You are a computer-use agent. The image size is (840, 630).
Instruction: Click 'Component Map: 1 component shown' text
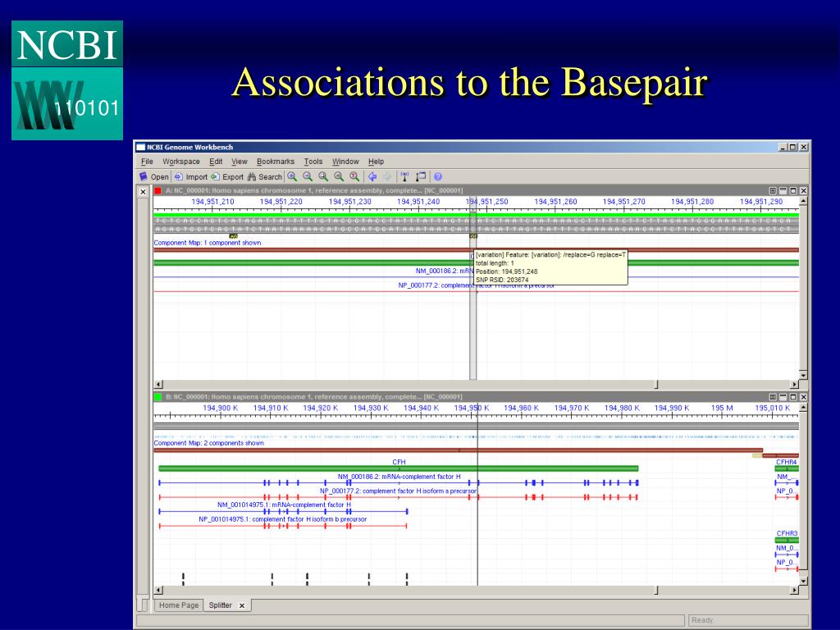208,243
